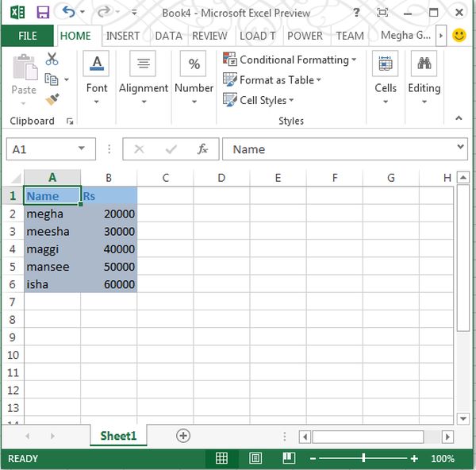
Task: Open the Cells group menu
Action: pos(386,78)
